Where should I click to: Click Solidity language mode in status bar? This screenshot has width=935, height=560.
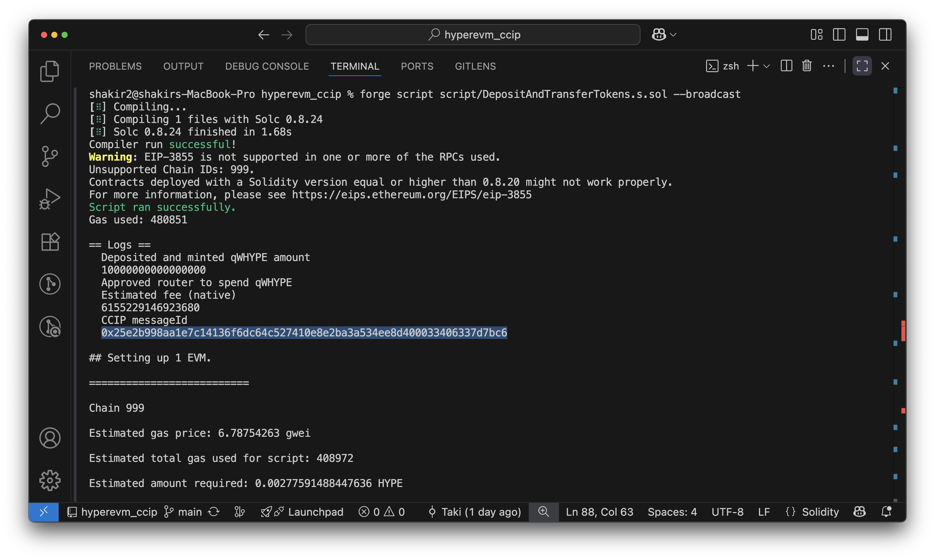820,512
